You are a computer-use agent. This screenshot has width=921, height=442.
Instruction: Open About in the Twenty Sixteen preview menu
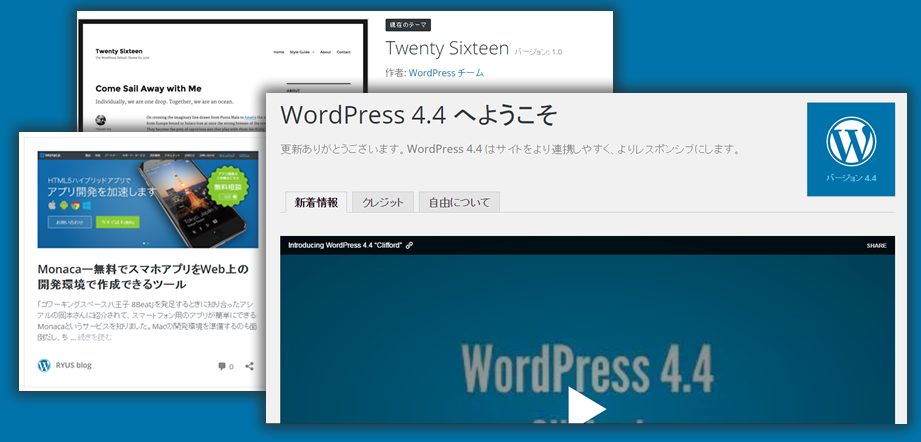tap(325, 52)
